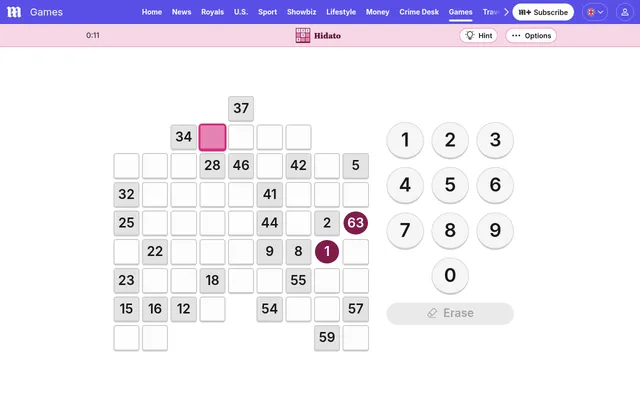This screenshot has height=400, width=640.
Task: Open the U.S. section
Action: pos(241,12)
